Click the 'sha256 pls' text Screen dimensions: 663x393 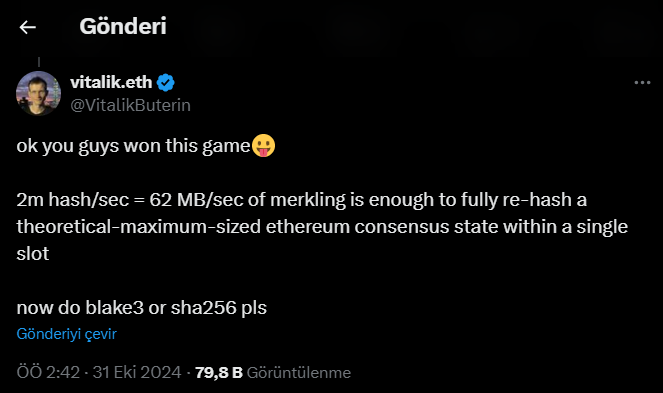(219, 308)
